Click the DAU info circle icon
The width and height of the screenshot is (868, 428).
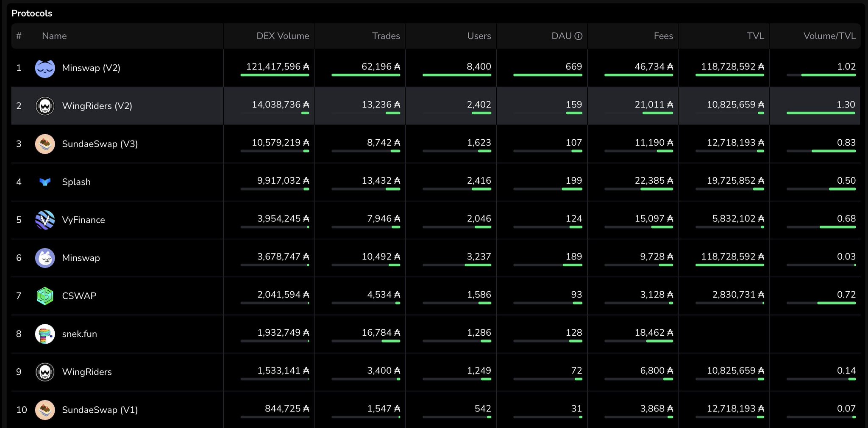[579, 36]
